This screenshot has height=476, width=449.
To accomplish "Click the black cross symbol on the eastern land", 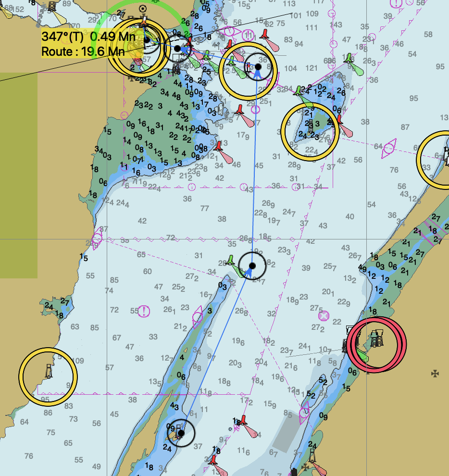I will 436,373.
